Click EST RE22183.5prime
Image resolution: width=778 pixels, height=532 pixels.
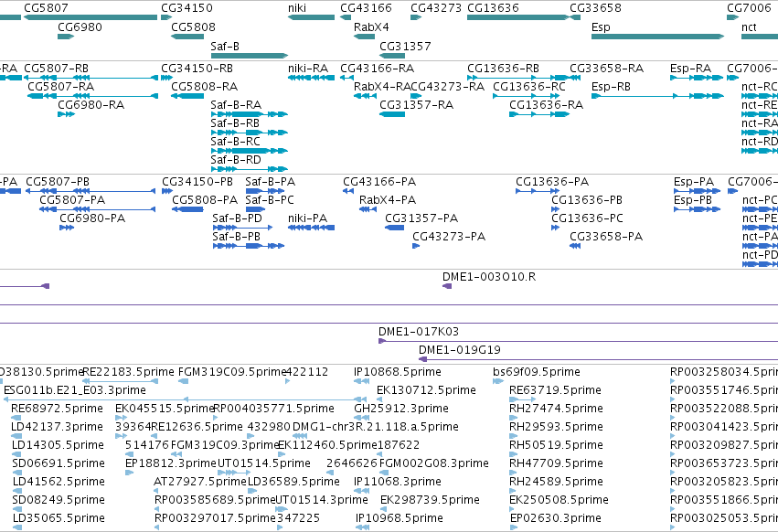[x=120, y=380]
